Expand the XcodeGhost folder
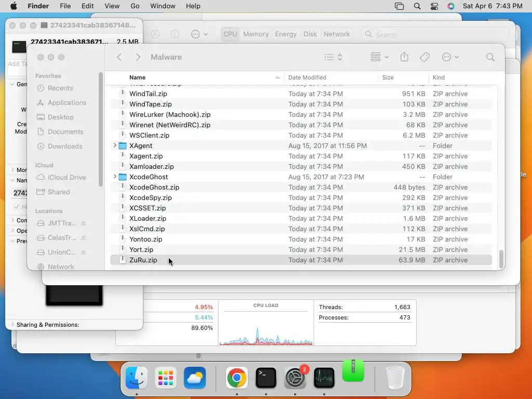This screenshot has height=399, width=532. (x=115, y=177)
